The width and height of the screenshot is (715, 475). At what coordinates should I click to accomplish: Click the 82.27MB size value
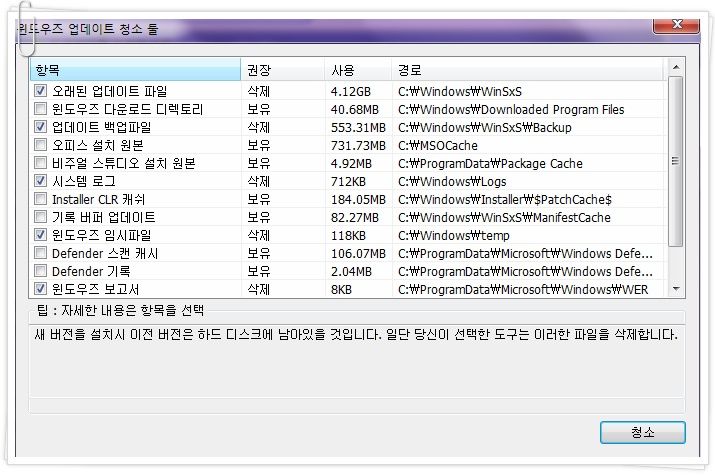tap(355, 217)
